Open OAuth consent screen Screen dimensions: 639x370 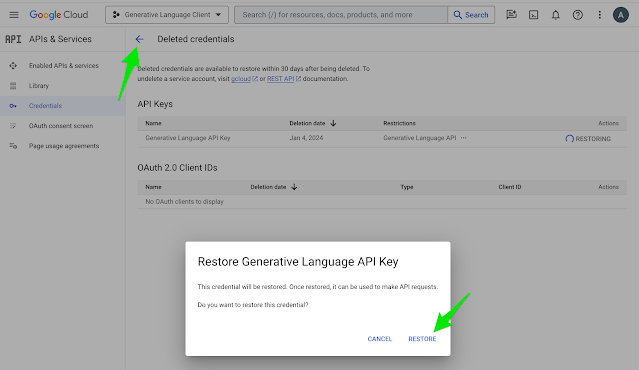click(x=61, y=126)
